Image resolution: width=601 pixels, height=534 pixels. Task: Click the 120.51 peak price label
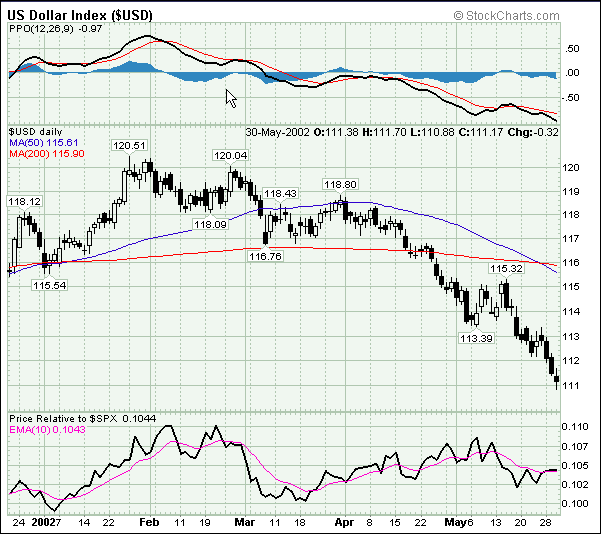point(130,146)
